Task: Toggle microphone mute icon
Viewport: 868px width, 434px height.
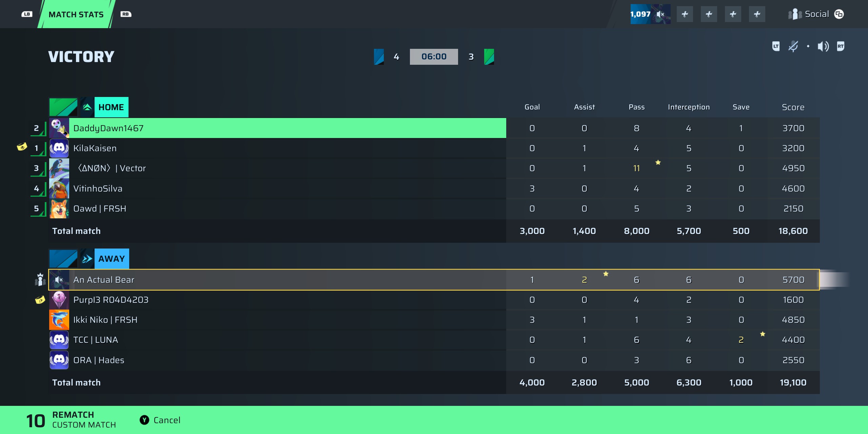Action: [x=793, y=46]
